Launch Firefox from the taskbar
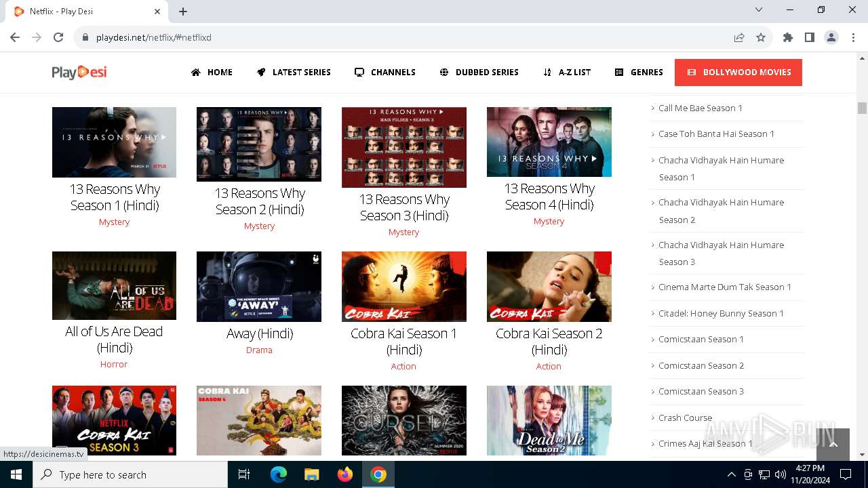 (x=345, y=474)
